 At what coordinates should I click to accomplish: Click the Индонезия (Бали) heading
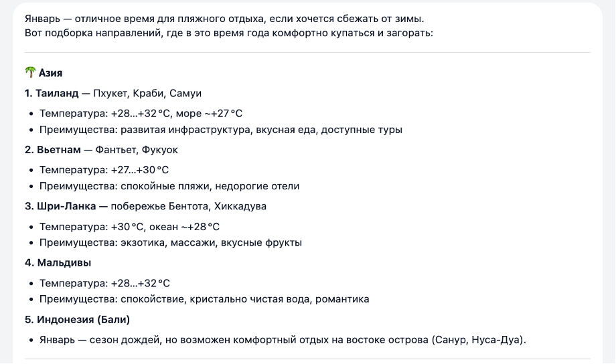coord(77,319)
